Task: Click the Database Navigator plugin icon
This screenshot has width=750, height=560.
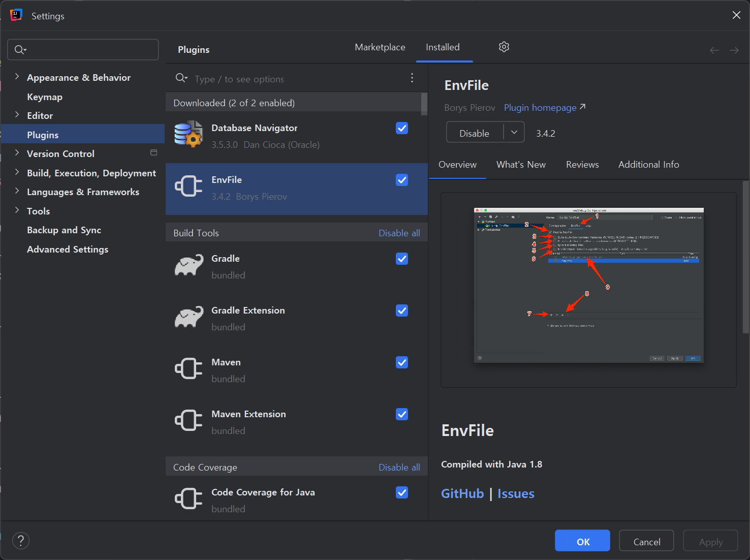Action: pyautogui.click(x=189, y=134)
